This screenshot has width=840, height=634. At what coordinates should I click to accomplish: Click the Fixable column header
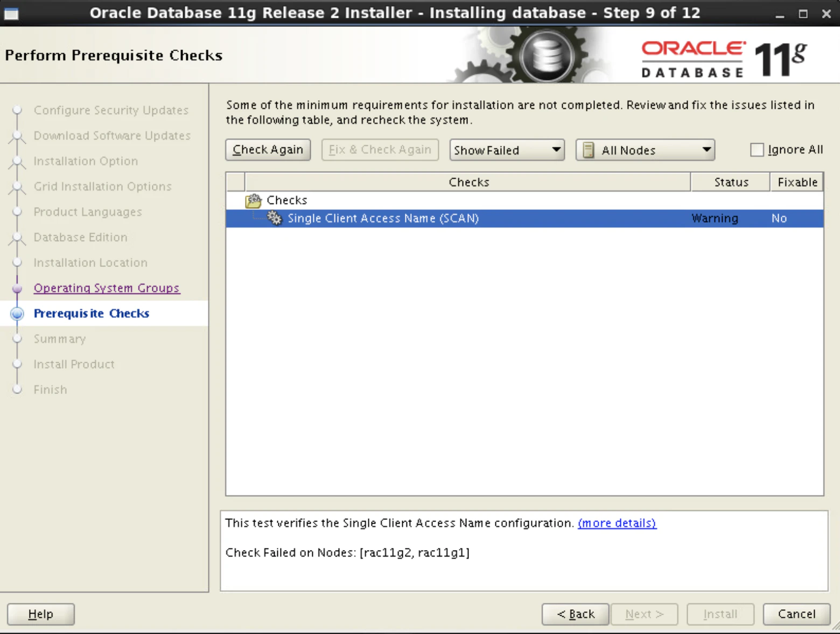(797, 182)
